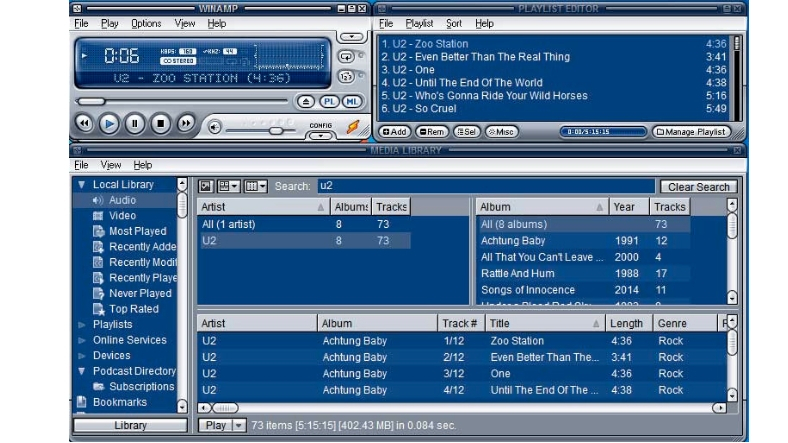Open the columns layout dropdown next to Search
The height and width of the screenshot is (443, 788).
(x=256, y=186)
